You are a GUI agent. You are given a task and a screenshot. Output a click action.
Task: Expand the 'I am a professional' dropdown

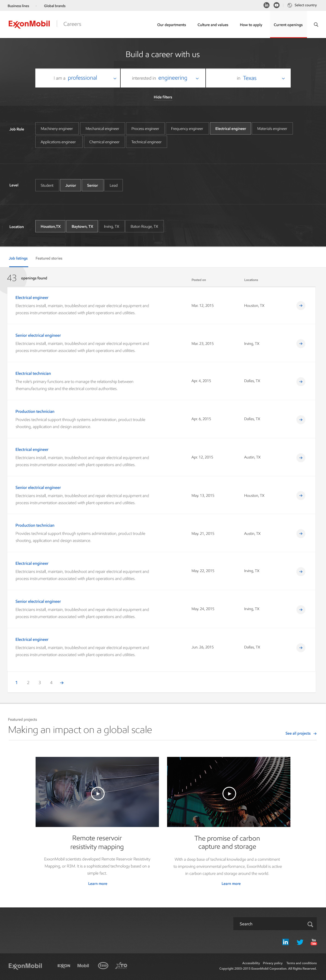(78, 78)
